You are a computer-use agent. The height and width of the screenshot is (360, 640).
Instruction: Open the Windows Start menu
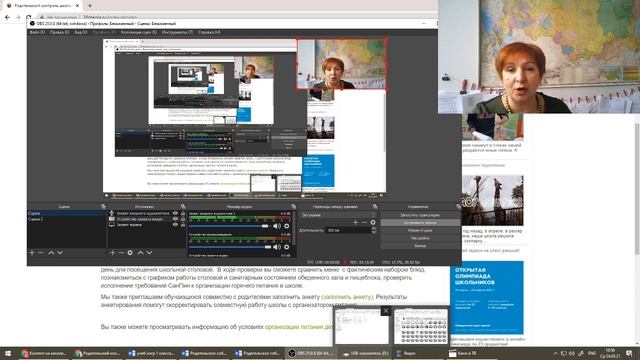8,353
